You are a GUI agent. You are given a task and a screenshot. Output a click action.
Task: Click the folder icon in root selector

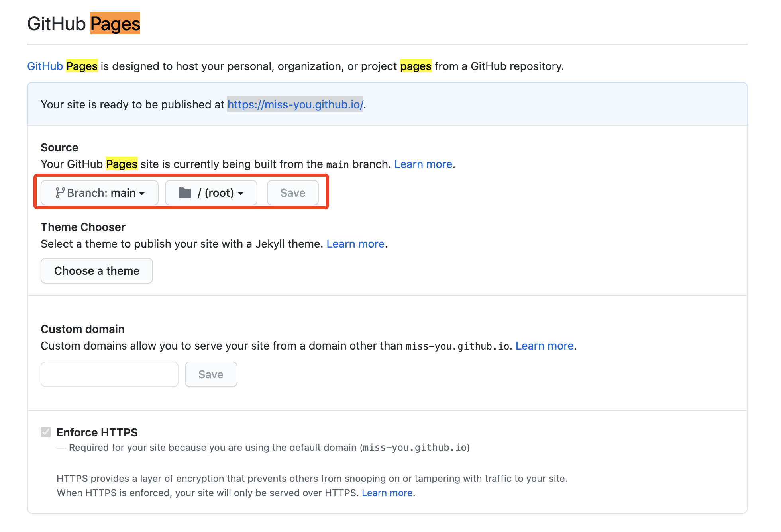[x=185, y=193]
